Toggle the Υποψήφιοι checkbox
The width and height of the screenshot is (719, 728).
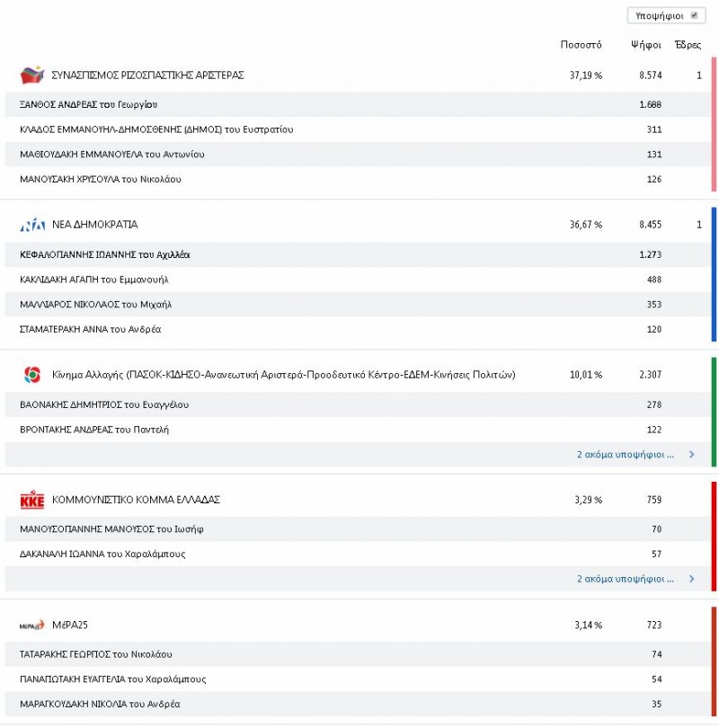[x=693, y=15]
